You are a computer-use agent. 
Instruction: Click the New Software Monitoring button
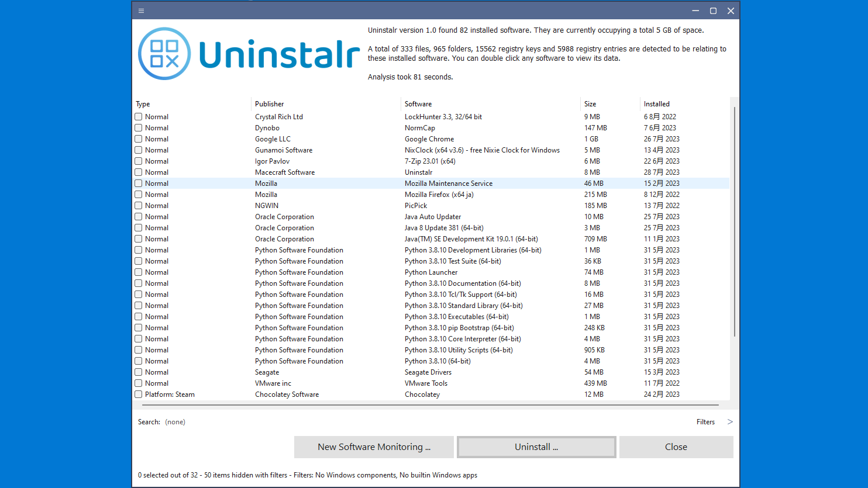pos(374,447)
